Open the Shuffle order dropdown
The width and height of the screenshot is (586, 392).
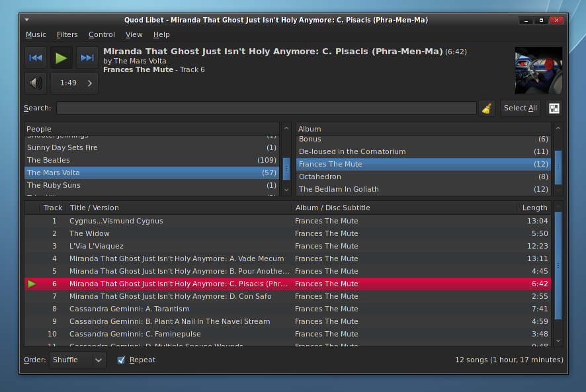[x=78, y=360]
